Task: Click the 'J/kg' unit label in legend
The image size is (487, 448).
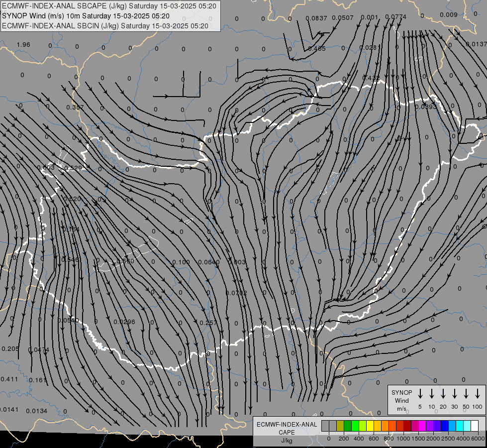Action: 287,441
